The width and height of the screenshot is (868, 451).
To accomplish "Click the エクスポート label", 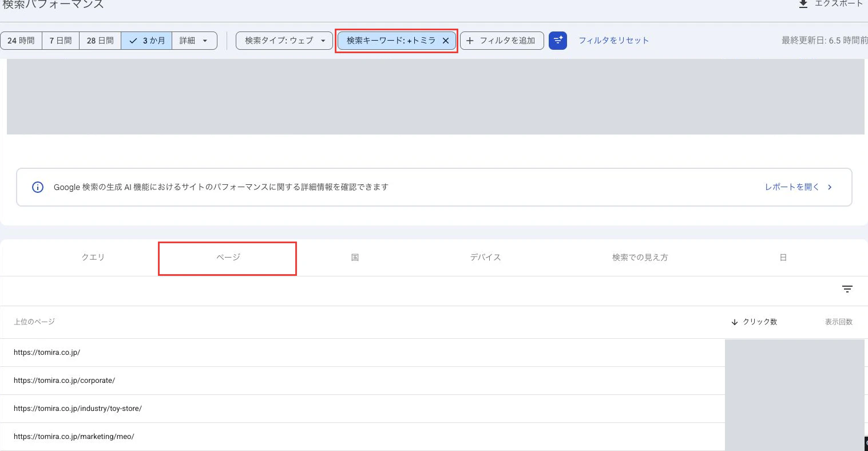I will pyautogui.click(x=839, y=3).
